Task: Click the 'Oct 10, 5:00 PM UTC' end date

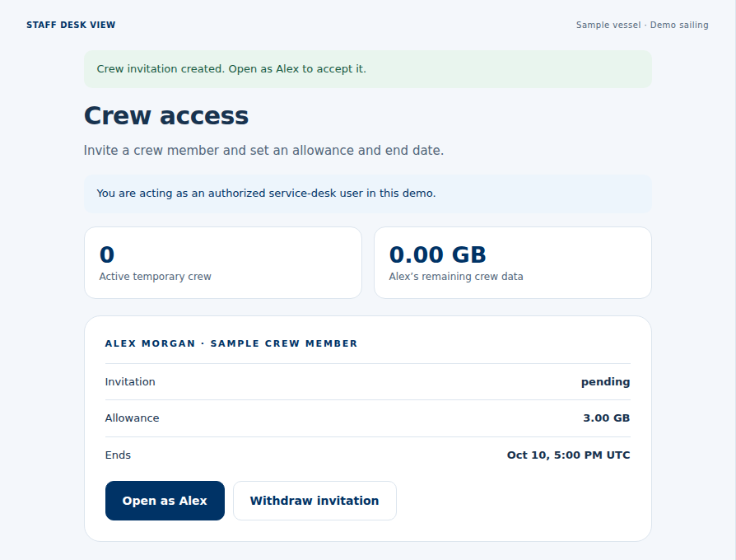Action: 568,455
